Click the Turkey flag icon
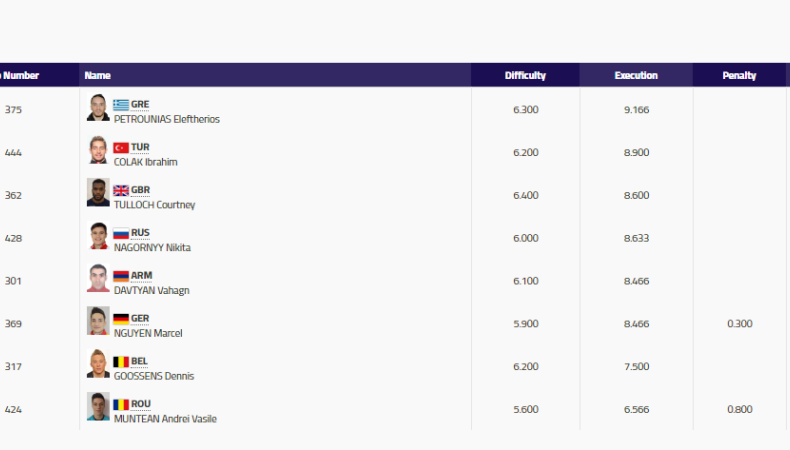 pos(121,147)
